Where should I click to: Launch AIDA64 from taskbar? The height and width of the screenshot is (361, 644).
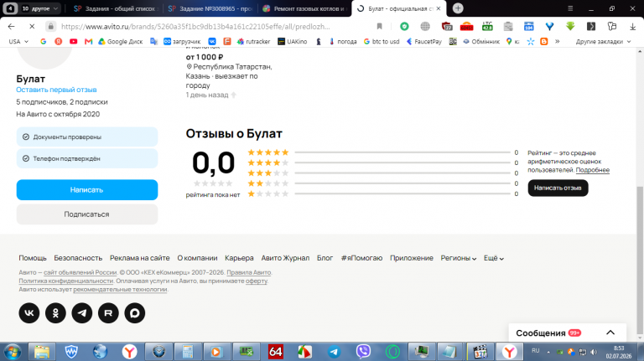point(275,352)
